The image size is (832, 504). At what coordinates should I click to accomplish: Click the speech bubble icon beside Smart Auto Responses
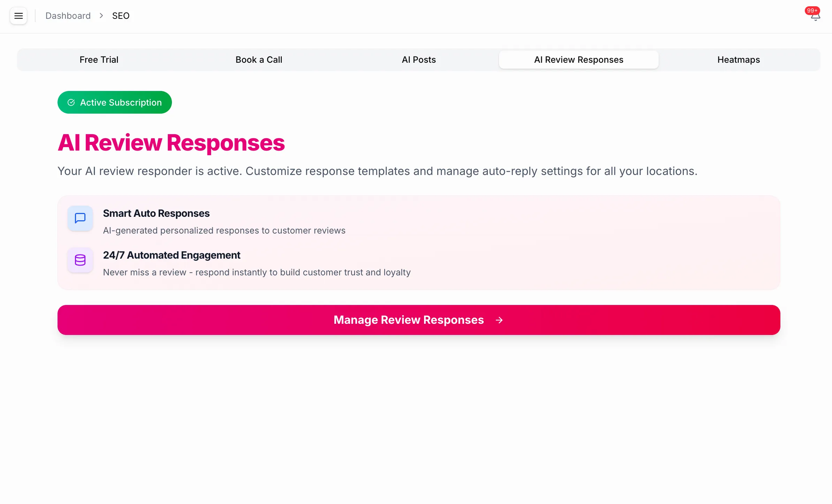click(80, 219)
